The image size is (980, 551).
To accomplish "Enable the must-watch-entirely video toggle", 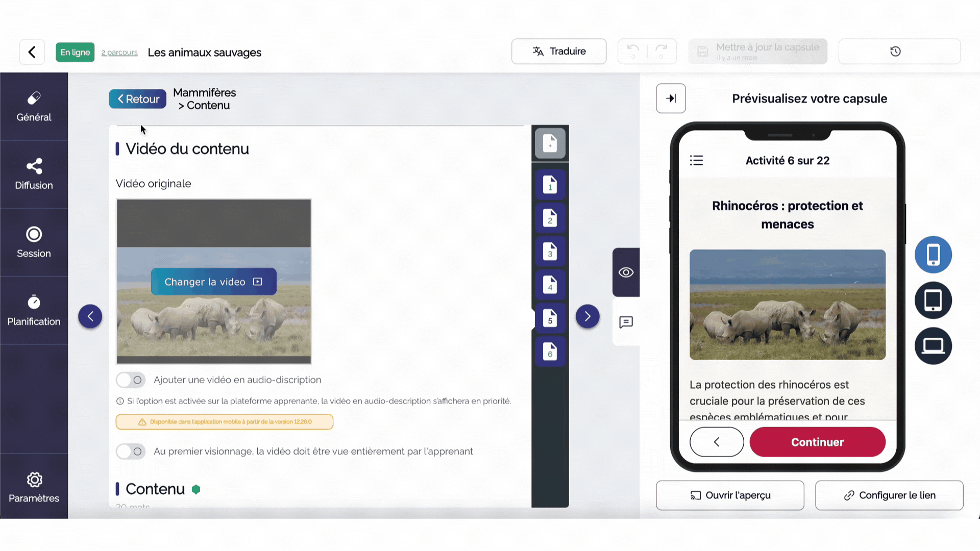I will [131, 452].
